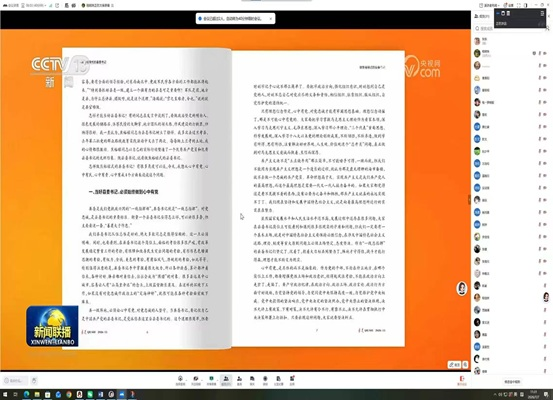Click the annotate button at shared-screen bottom right
553x400 pixels.
pos(454,365)
